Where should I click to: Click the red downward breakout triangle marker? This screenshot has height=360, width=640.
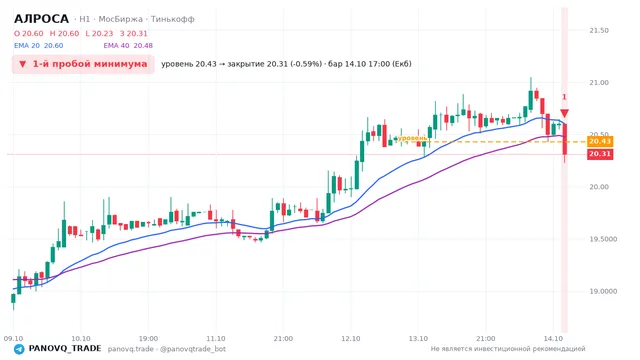564,113
